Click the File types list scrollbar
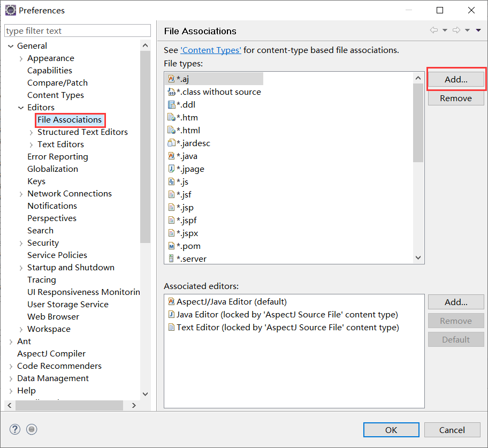The image size is (488, 448). pos(418,123)
